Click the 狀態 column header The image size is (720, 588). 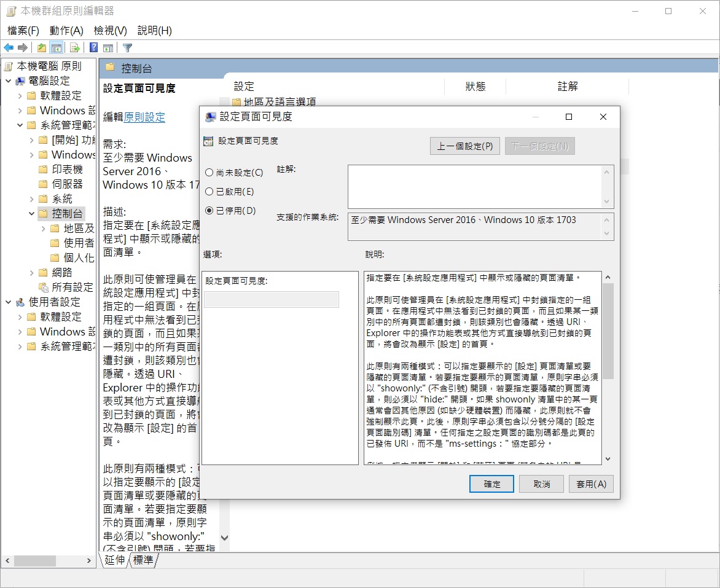[475, 87]
